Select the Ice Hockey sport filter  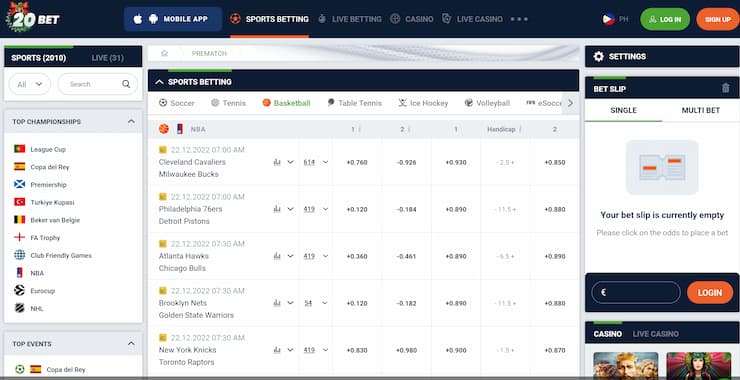pos(423,103)
